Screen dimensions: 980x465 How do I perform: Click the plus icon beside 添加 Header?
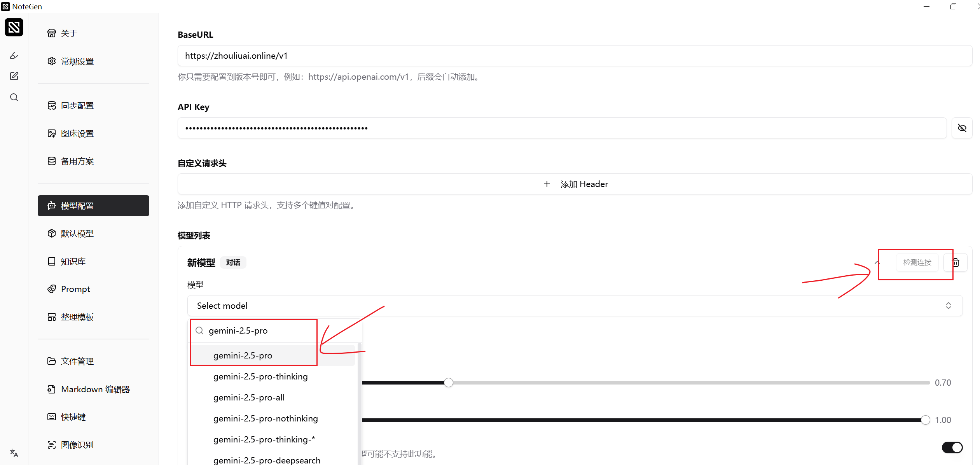(547, 184)
